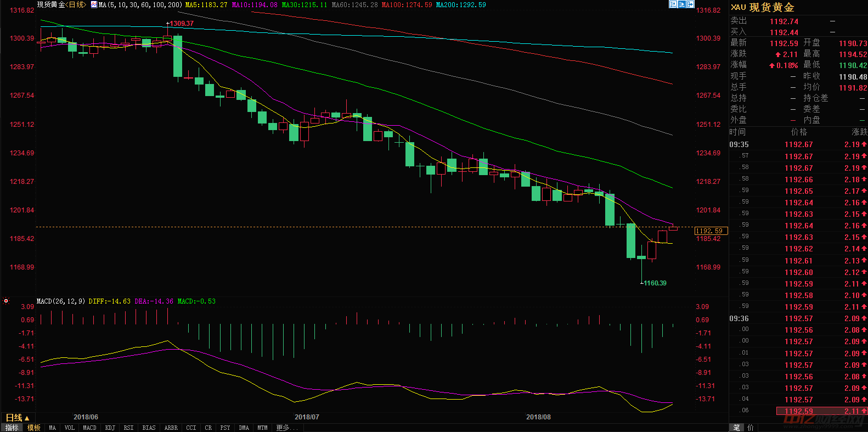This screenshot has height=432, width=868.
Task: Click the red up arrow beside 涨幅 0.18%
Action: [x=771, y=65]
